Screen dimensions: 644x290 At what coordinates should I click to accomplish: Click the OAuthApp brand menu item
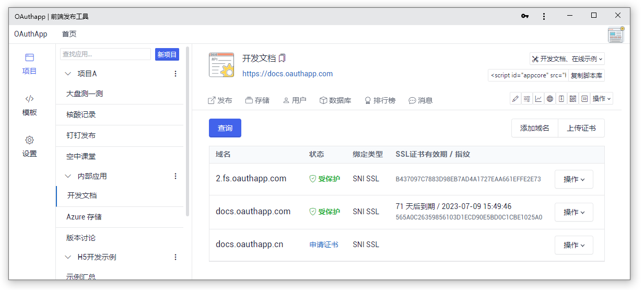click(x=31, y=34)
